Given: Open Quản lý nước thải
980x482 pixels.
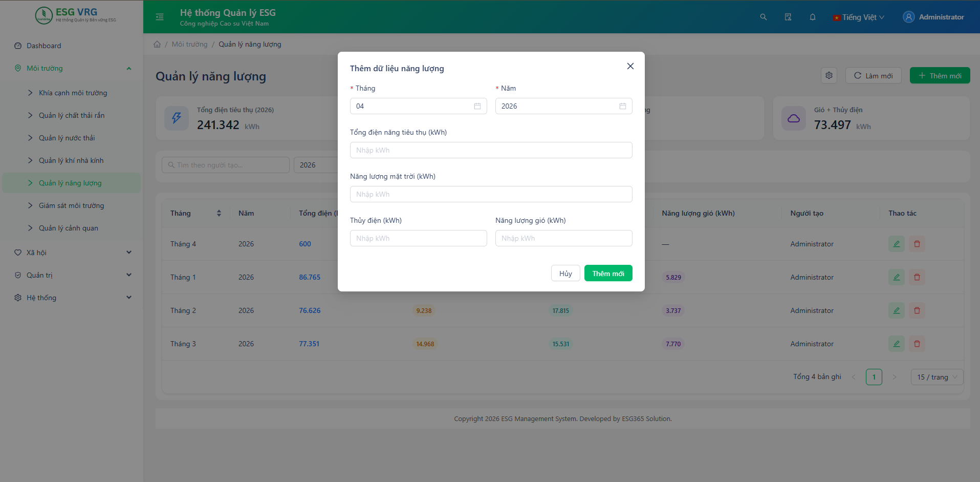Looking at the screenshot, I should [72, 138].
